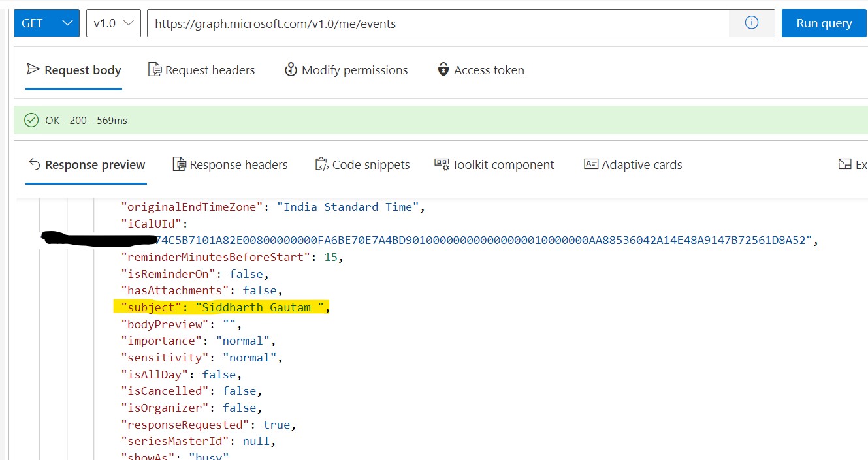Click the long iCalUId hex value
Viewport: 868px width, 460px height.
click(484, 240)
